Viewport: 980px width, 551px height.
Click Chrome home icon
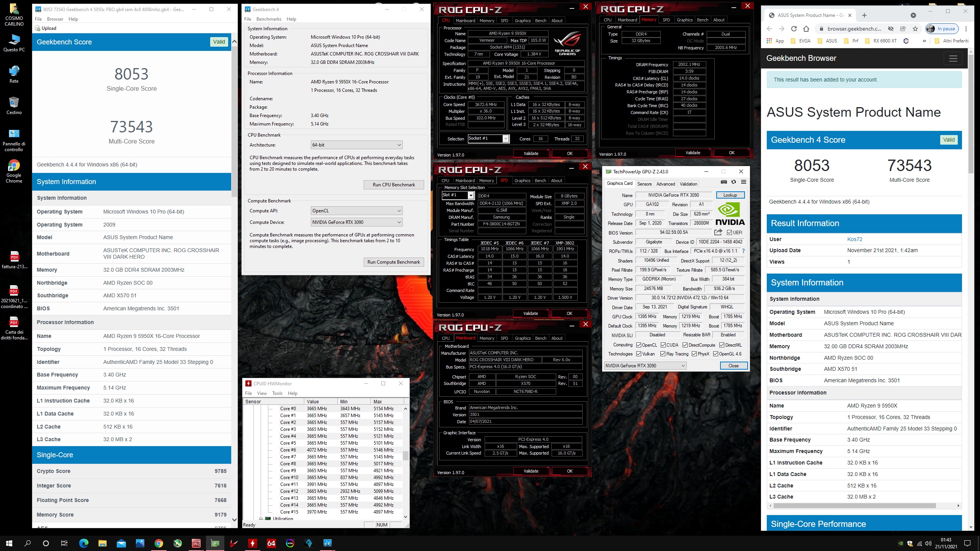[806, 29]
